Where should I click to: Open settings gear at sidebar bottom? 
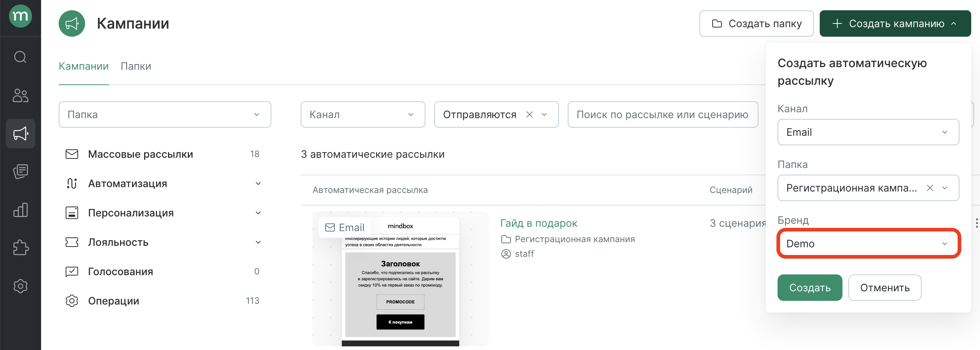pos(20,286)
